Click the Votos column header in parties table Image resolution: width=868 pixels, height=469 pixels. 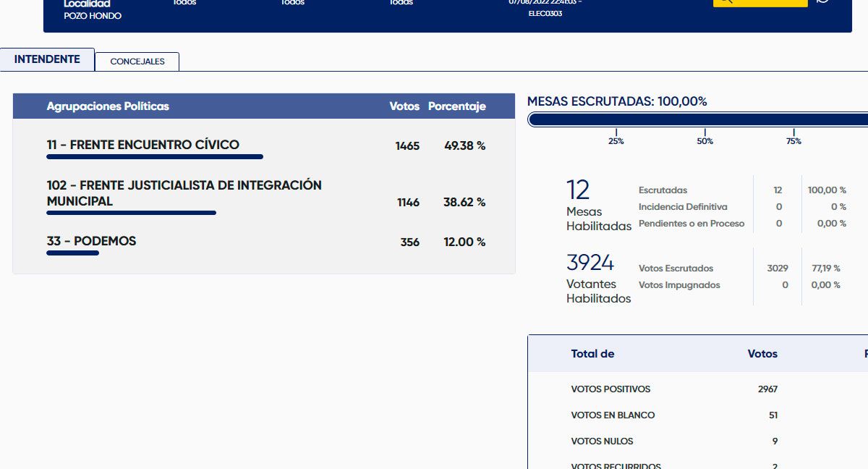404,106
